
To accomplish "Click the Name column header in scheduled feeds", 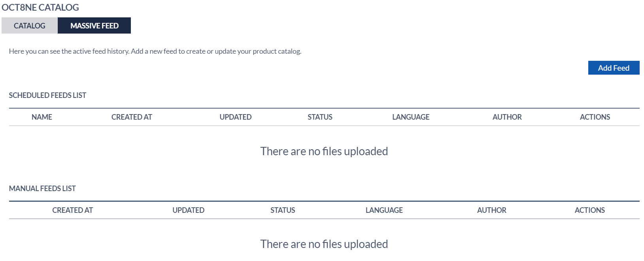I will click(42, 117).
